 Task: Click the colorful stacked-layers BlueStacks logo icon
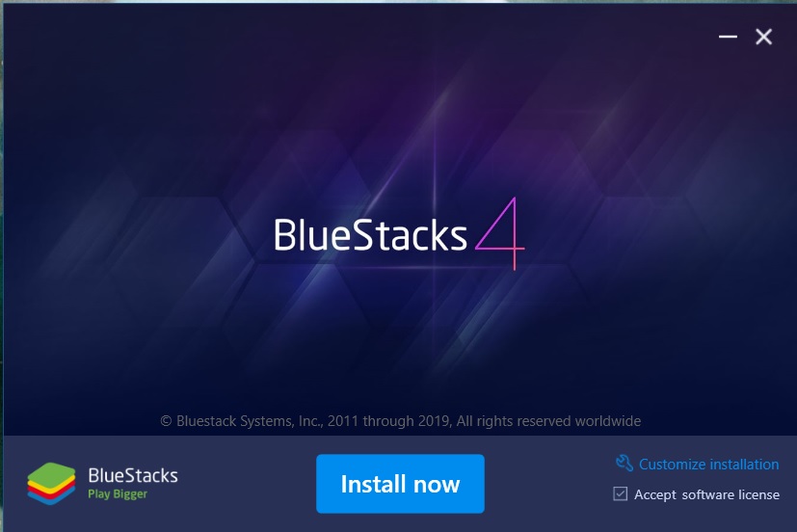click(x=51, y=483)
